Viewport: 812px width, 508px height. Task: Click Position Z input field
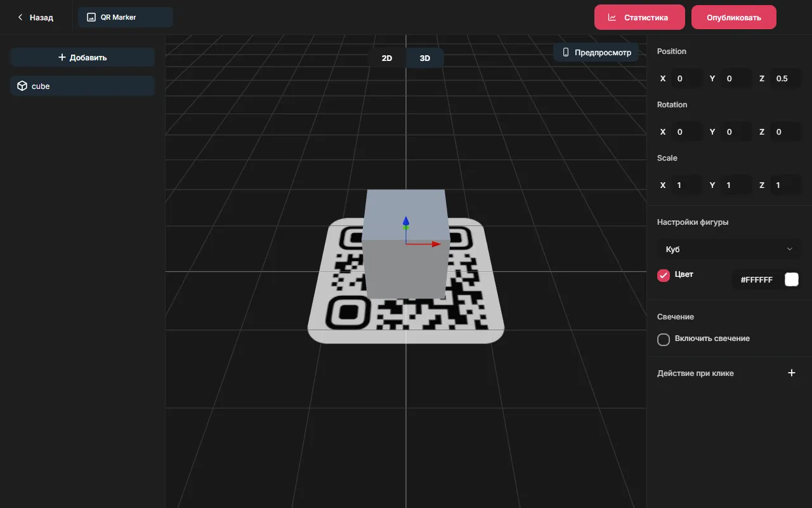point(785,79)
